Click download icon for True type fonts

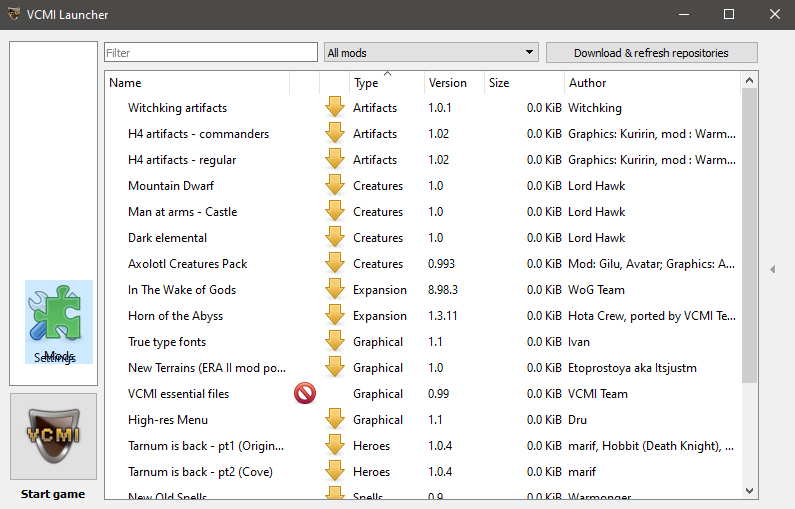334,342
